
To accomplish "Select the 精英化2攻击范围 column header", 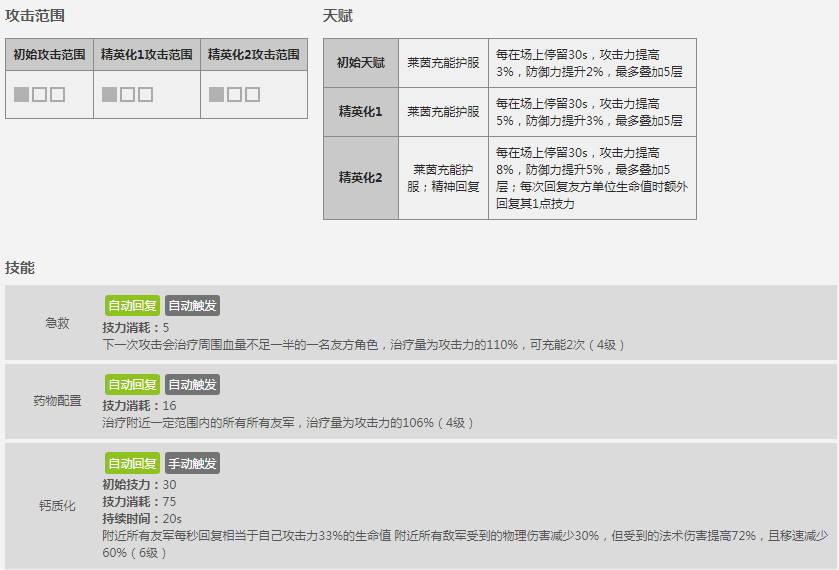I will (254, 55).
